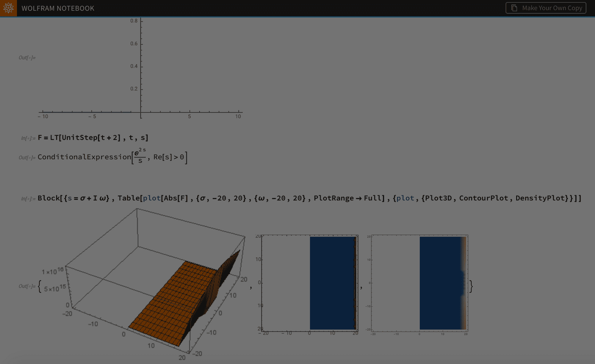This screenshot has width=595, height=364.
Task: Select the F = LT[UnitStep[t + 2], t, s] input cell
Action: point(93,138)
